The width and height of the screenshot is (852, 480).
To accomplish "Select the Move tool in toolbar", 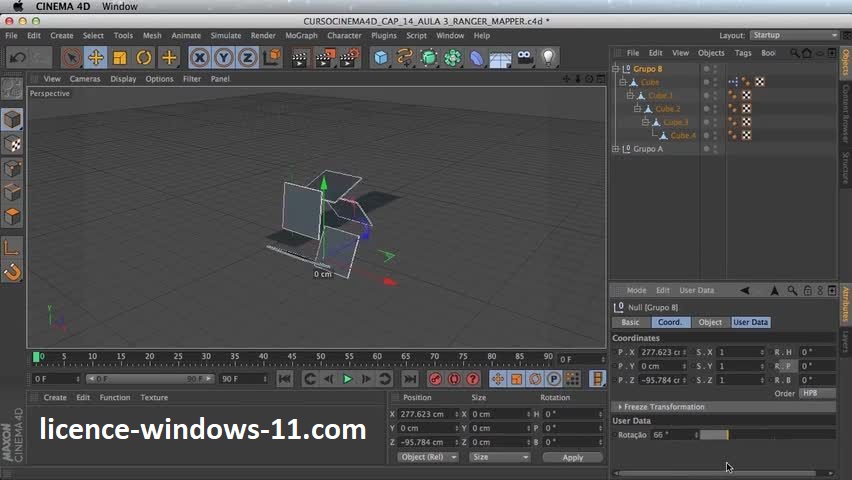I will pos(96,58).
